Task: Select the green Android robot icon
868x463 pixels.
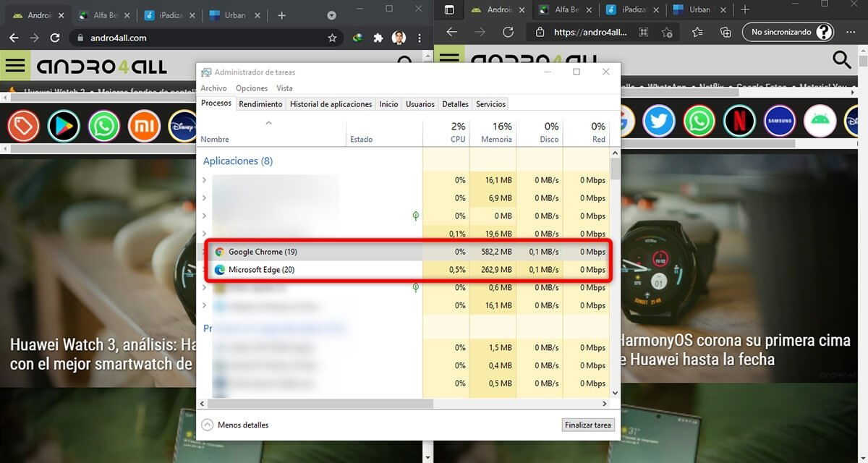Action: click(820, 121)
